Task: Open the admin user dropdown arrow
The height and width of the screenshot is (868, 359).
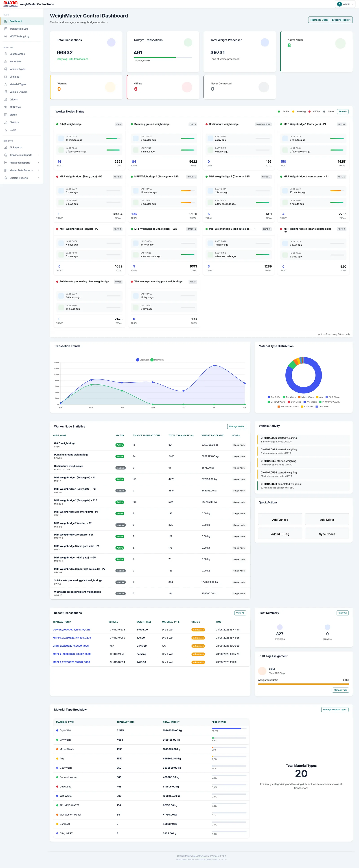Action: pos(352,4)
